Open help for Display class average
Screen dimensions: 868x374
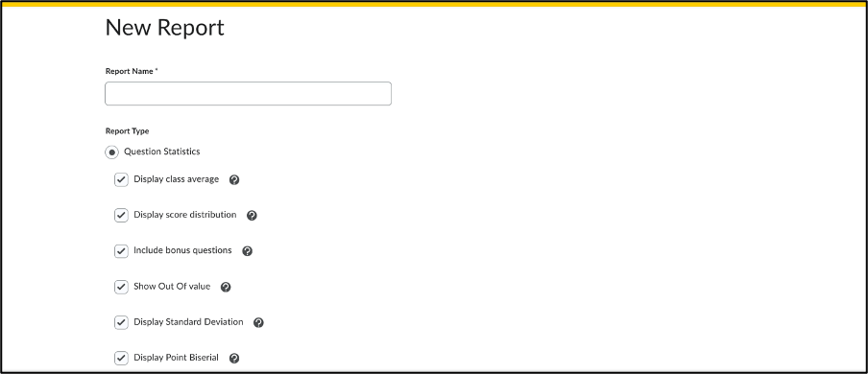234,180
